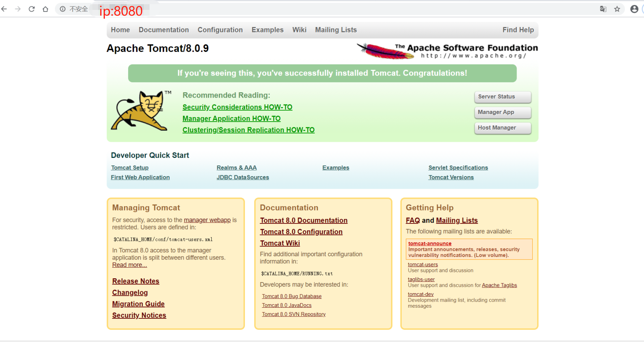Open Mailing Lists in the top nav
Screen dimensions: 644x342
(x=336, y=30)
